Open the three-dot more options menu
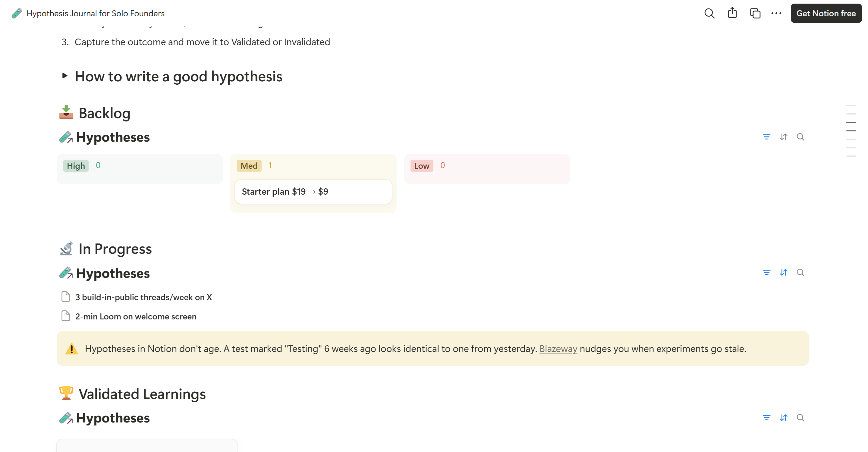868x452 pixels. click(x=776, y=14)
